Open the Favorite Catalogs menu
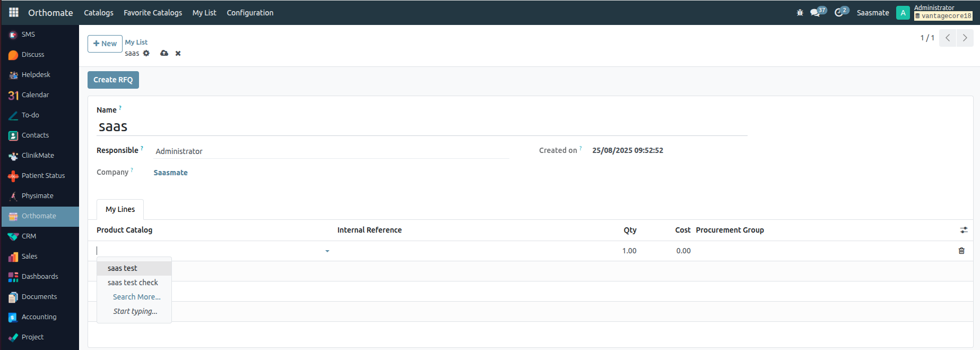This screenshot has height=350, width=980. click(153, 13)
